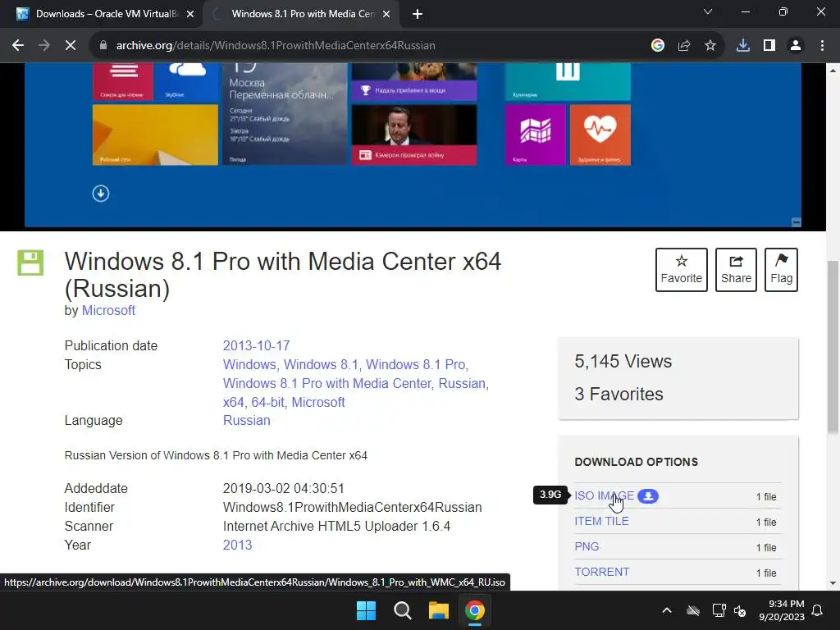Go back using the browser back arrow
The height and width of the screenshot is (630, 840).
18,46
